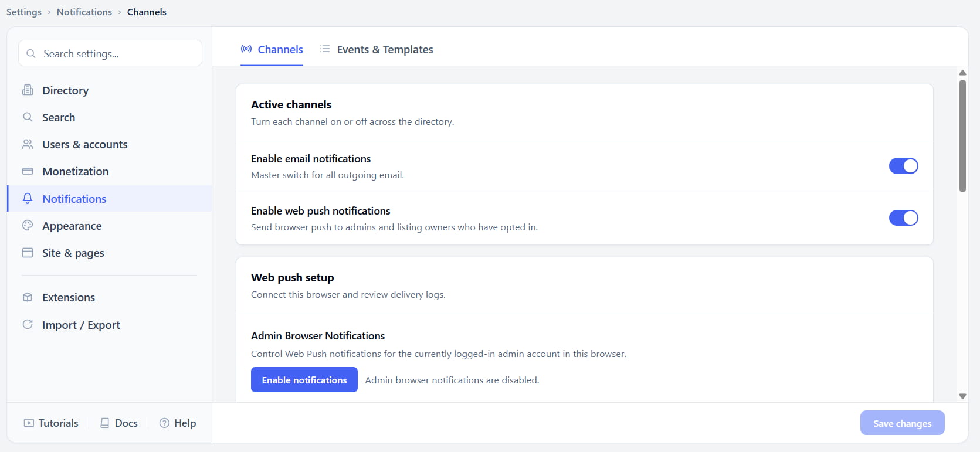980x452 pixels.
Task: Click the Enable notifications button
Action: point(304,380)
